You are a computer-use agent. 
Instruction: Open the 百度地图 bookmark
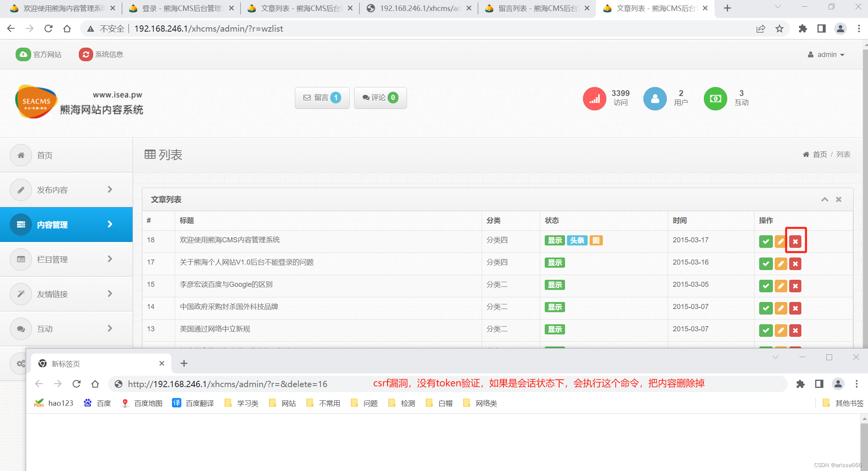(x=142, y=403)
